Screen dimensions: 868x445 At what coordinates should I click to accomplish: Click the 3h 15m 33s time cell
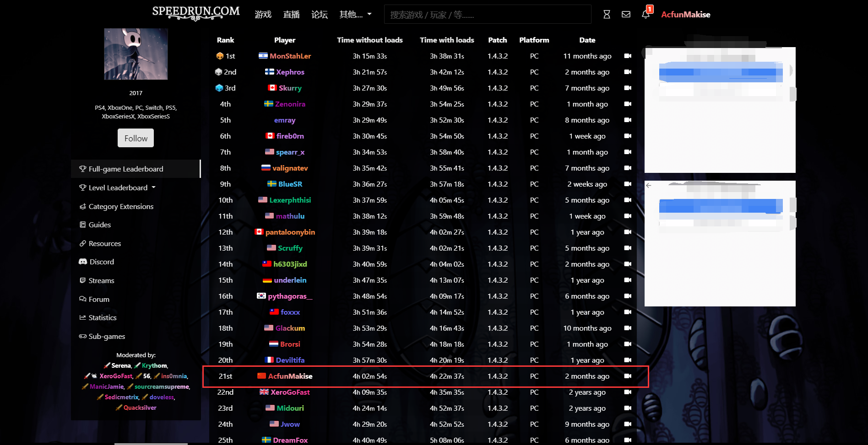pyautogui.click(x=370, y=56)
